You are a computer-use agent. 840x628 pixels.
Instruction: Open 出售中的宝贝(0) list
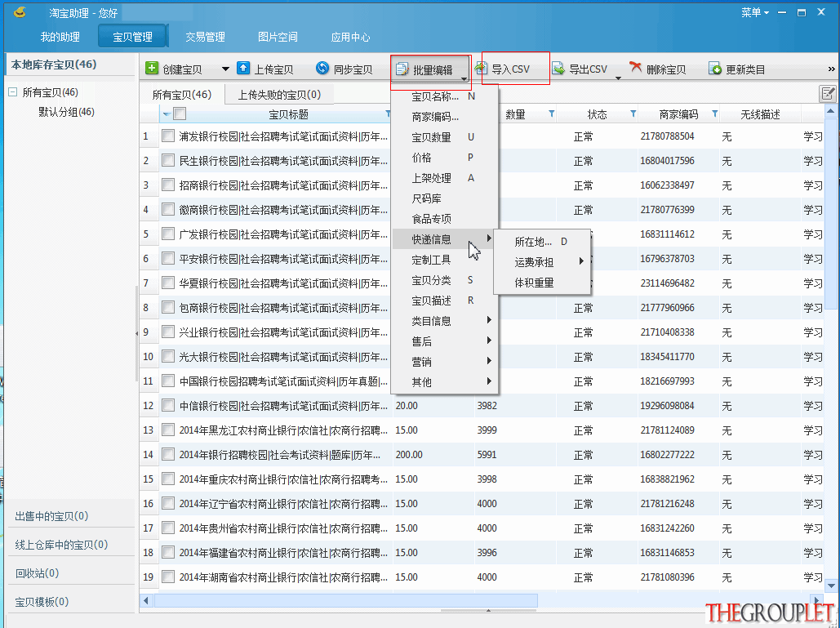point(52,516)
